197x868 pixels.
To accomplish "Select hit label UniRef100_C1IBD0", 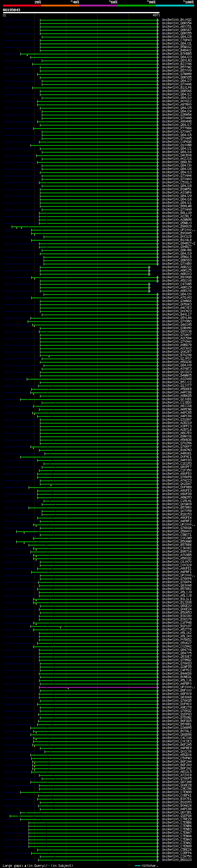I will click(x=177, y=403).
